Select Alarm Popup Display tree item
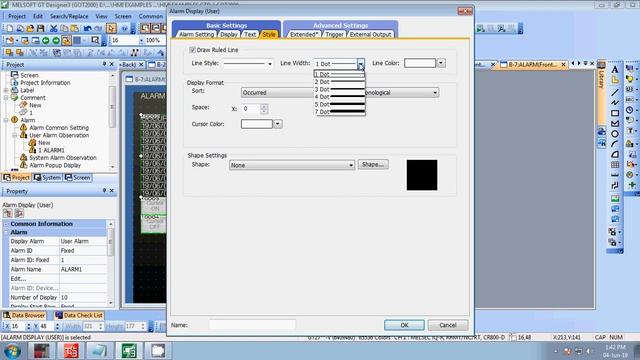 55,165
